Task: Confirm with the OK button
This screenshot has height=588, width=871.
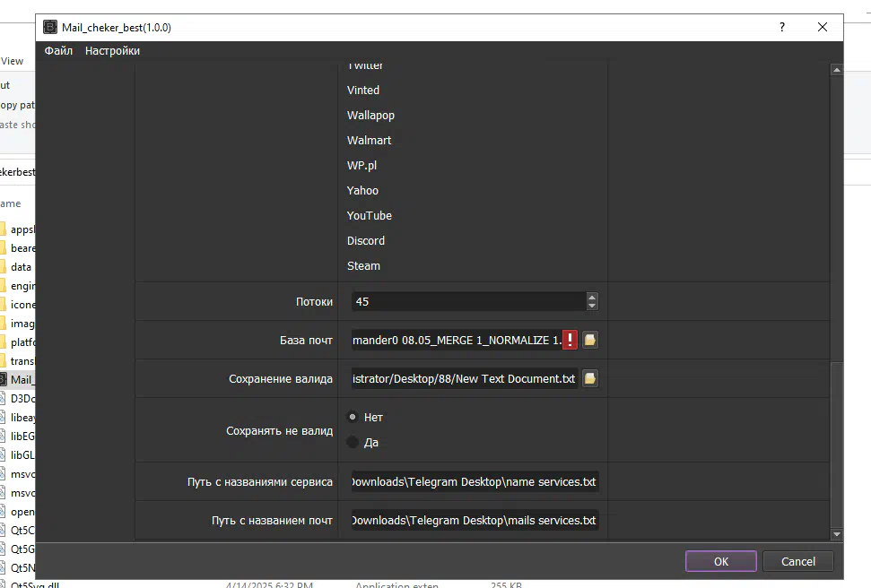Action: [x=721, y=561]
